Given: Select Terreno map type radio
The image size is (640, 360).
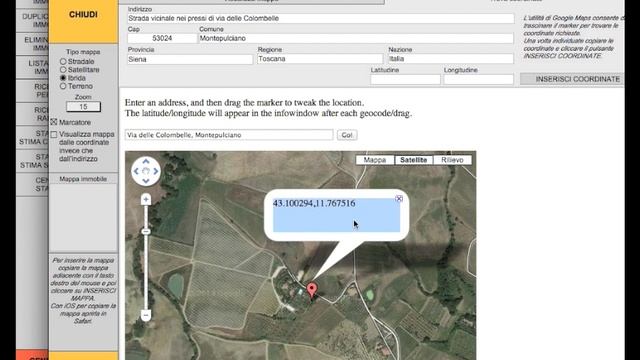Looking at the screenshot, I should [63, 86].
